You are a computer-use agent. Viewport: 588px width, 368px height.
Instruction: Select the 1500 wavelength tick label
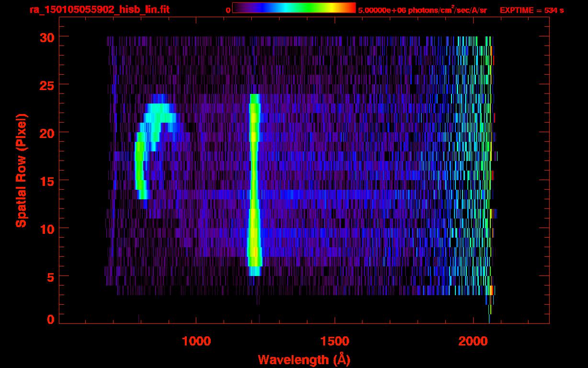[335, 341]
